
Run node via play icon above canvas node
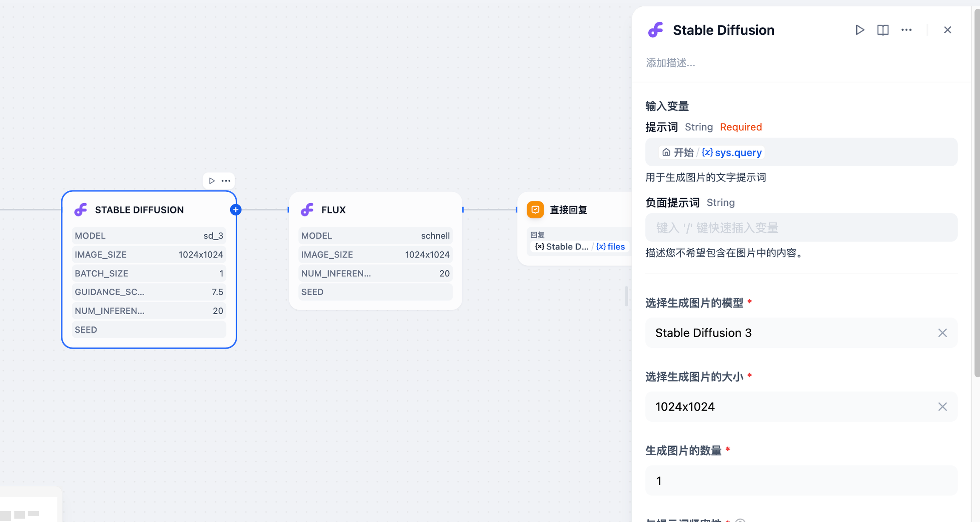point(212,181)
